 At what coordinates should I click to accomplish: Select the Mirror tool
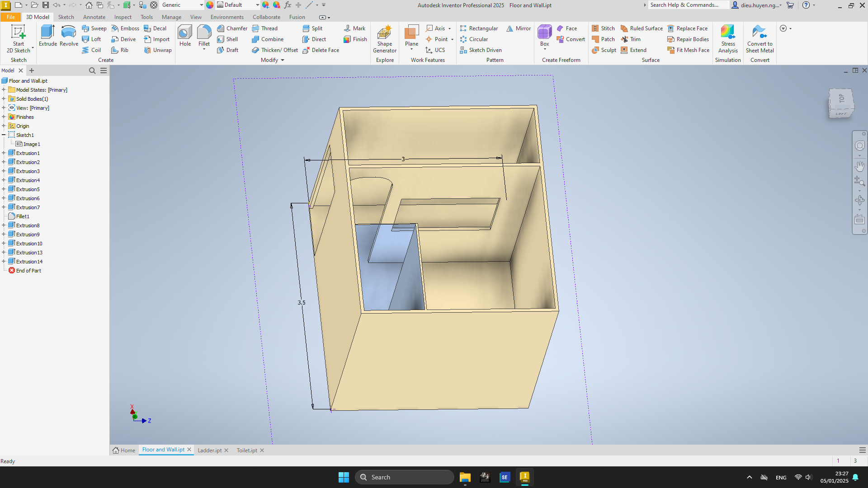pos(519,28)
